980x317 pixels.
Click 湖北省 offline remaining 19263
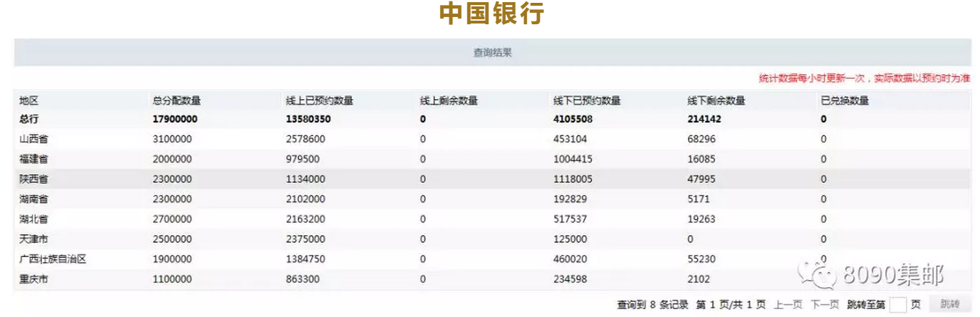(702, 219)
